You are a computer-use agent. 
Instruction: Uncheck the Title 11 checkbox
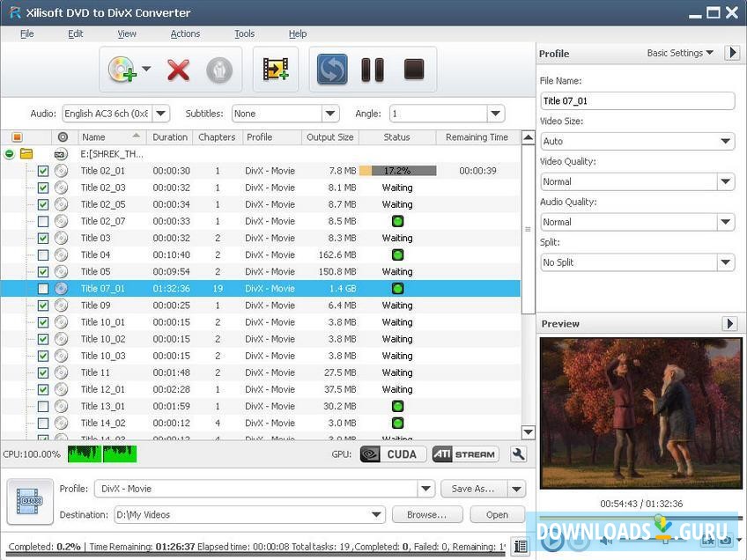[x=43, y=372]
